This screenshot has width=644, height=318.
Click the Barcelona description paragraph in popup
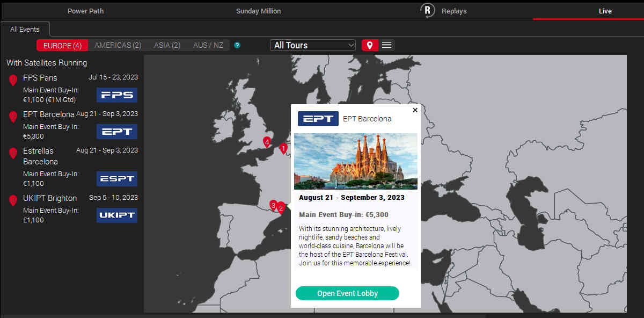coord(355,246)
